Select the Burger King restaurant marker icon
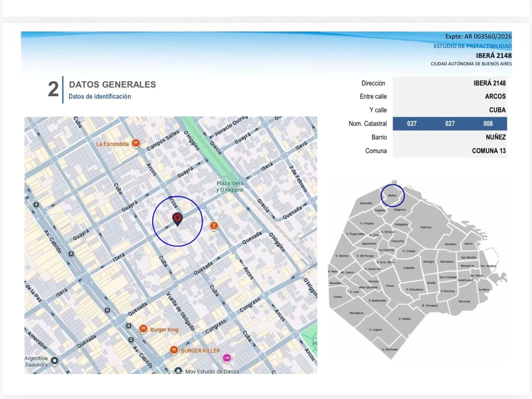This screenshot has height=399, width=532. pyautogui.click(x=143, y=329)
